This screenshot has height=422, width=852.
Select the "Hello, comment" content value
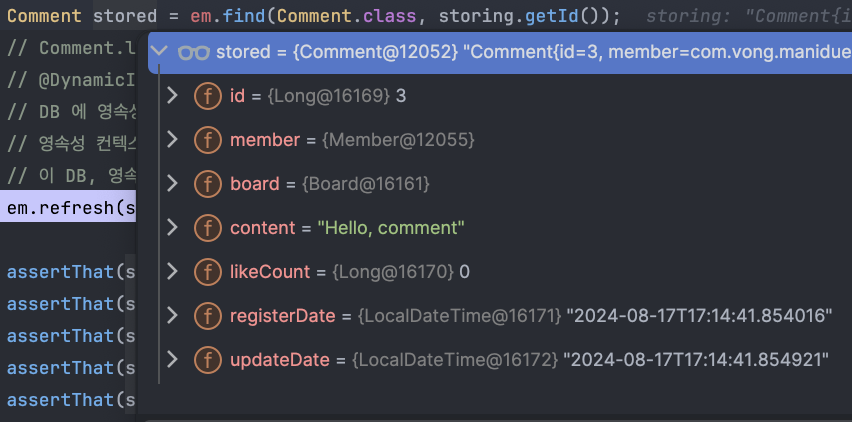[x=391, y=228]
